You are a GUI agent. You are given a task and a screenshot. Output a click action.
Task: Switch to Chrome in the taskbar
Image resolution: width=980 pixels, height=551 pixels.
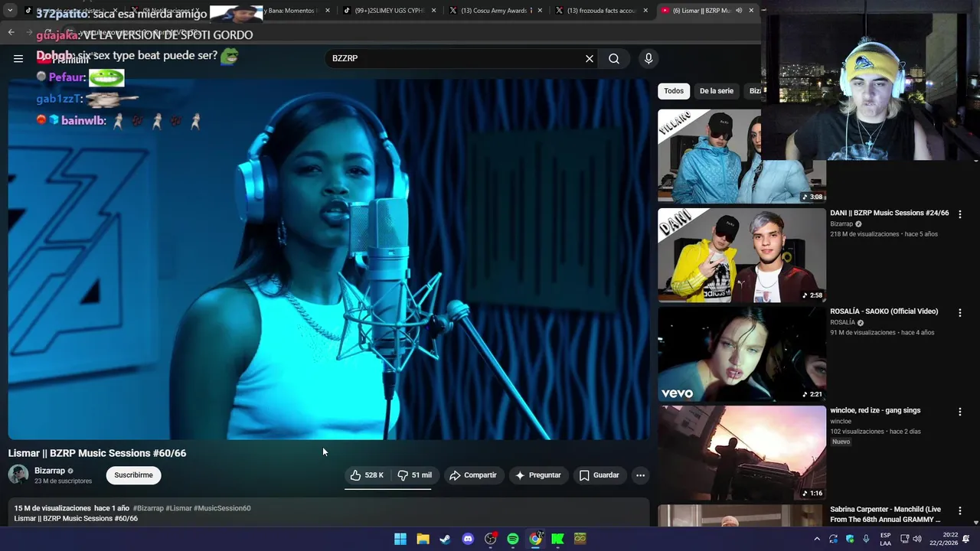point(535,539)
